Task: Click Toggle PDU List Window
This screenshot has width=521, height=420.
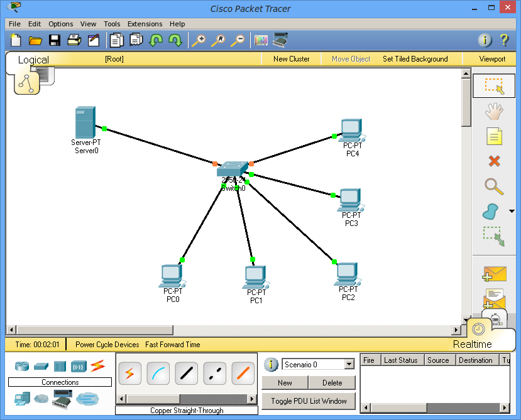Action: pyautogui.click(x=309, y=401)
